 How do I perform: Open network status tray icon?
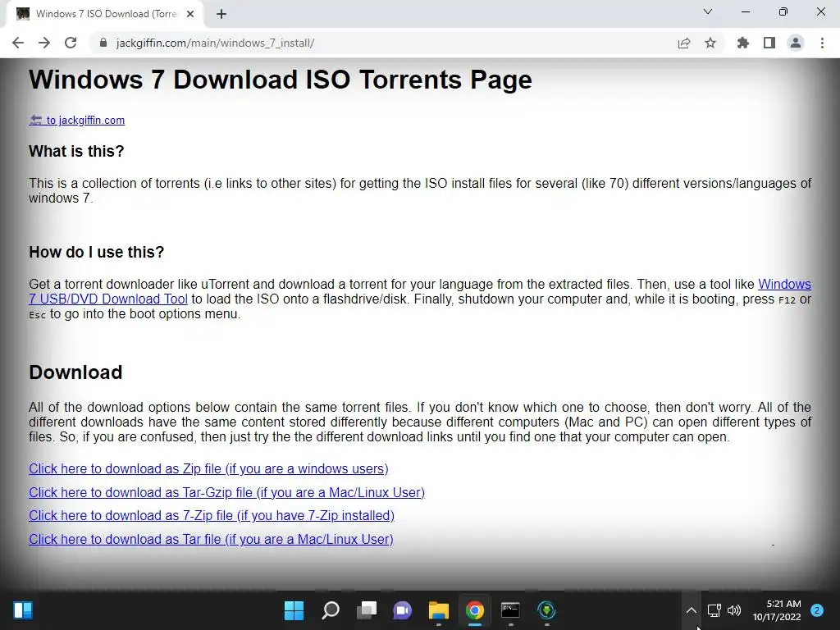coord(714,610)
